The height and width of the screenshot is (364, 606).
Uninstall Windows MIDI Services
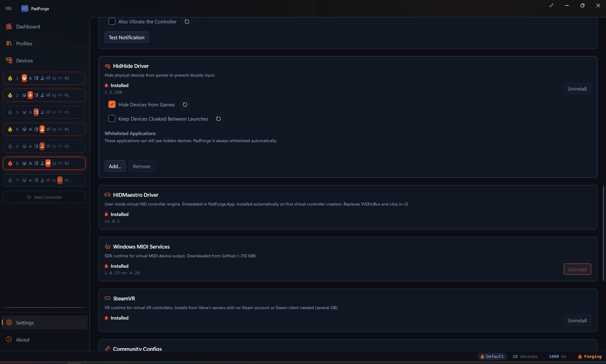[x=577, y=269]
